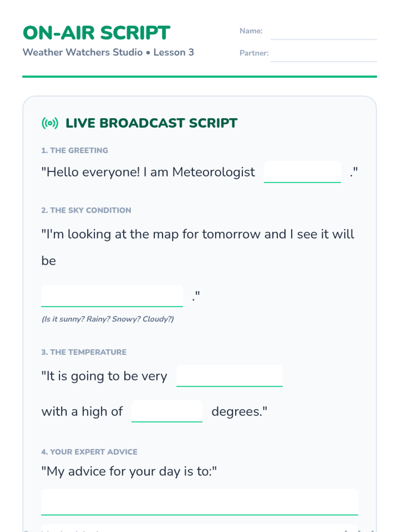The image size is (399, 532).
Task: Click the high temperature degrees blank
Action: coord(167,411)
